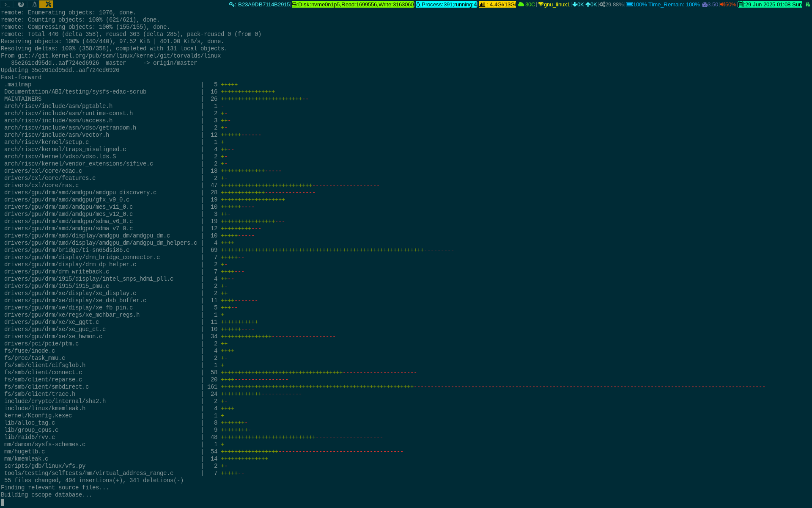Click drivers/pci/pcie/ptm.c path

(41, 344)
